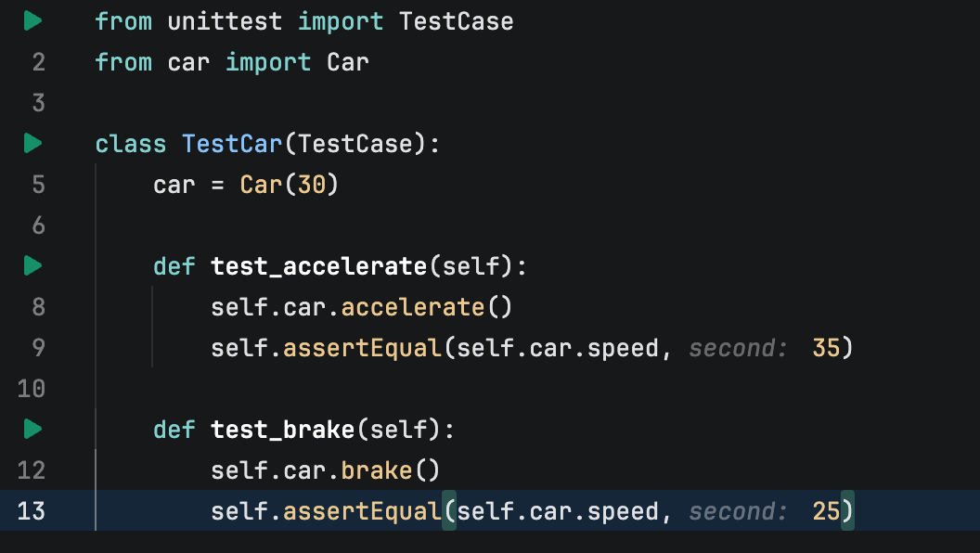Run test_accelerate using its green gutter arrow
The height and width of the screenshot is (553, 980).
(32, 266)
